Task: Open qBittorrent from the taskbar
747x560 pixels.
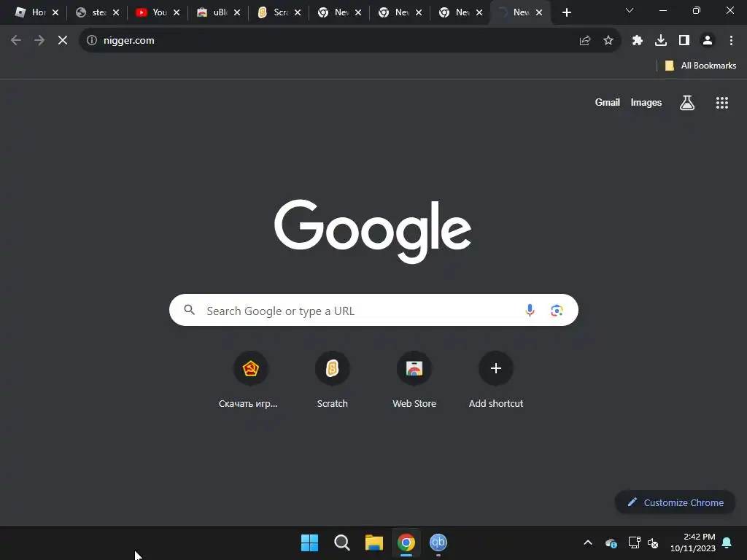Action: (x=438, y=542)
